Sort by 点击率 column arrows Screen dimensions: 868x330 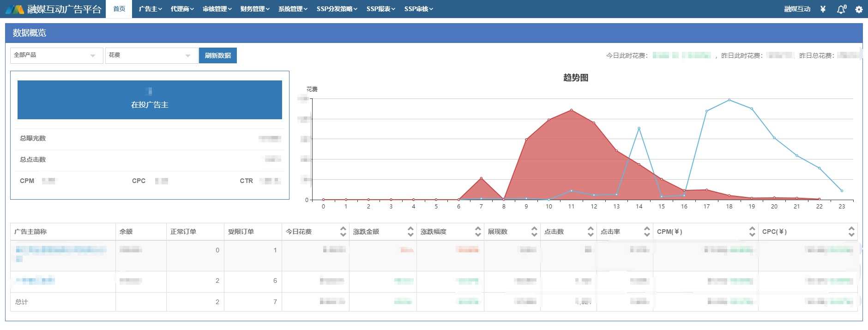click(x=647, y=232)
